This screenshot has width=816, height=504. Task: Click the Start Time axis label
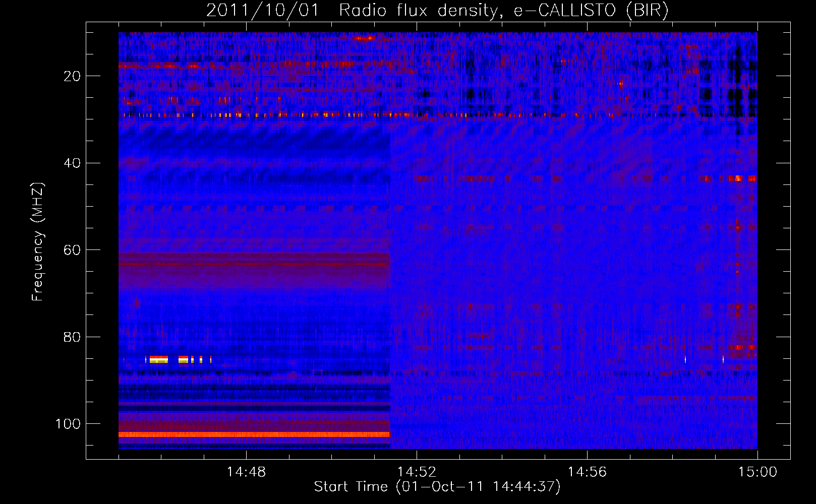(x=437, y=487)
